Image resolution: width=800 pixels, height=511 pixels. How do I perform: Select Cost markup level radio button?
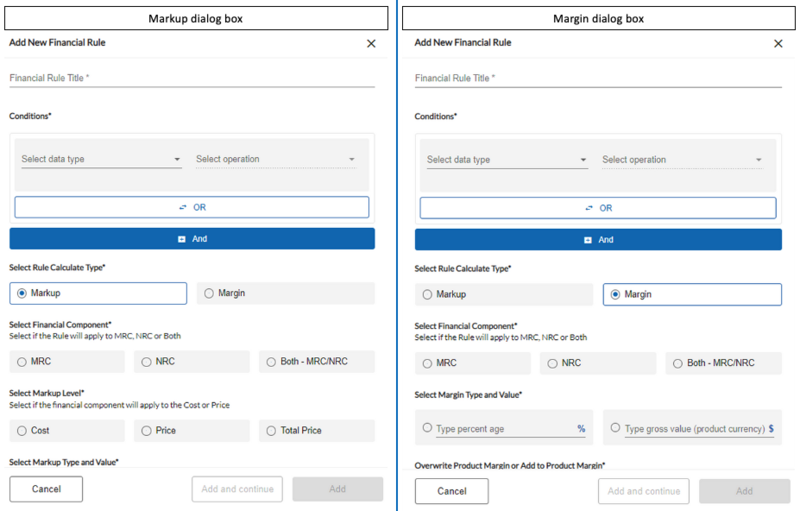click(22, 431)
